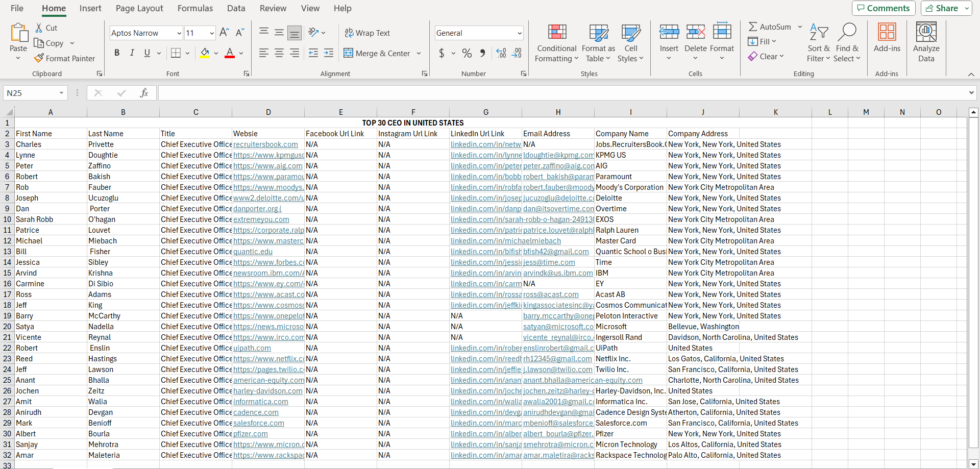Expand the Name Box dropdown arrow
The image size is (980, 469).
pos(61,93)
